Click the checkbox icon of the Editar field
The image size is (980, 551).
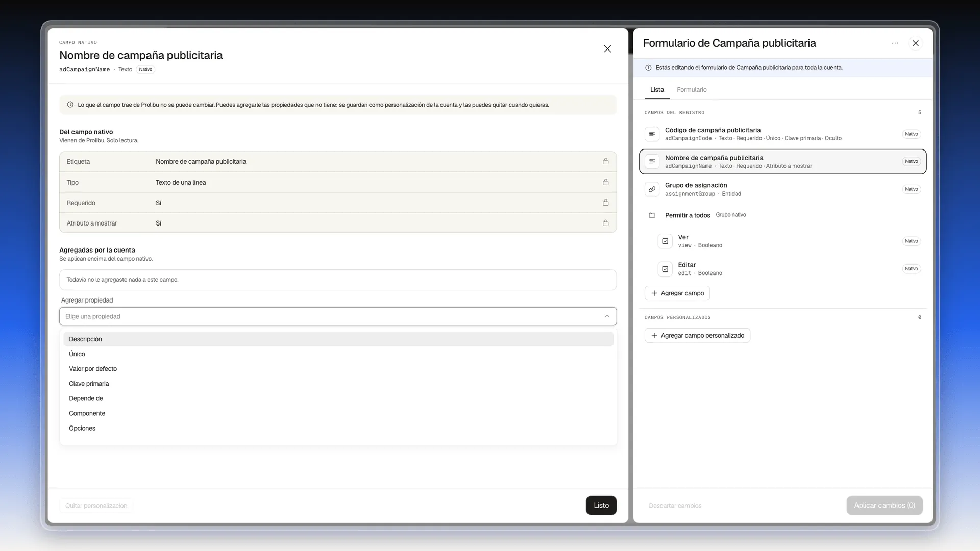click(665, 269)
